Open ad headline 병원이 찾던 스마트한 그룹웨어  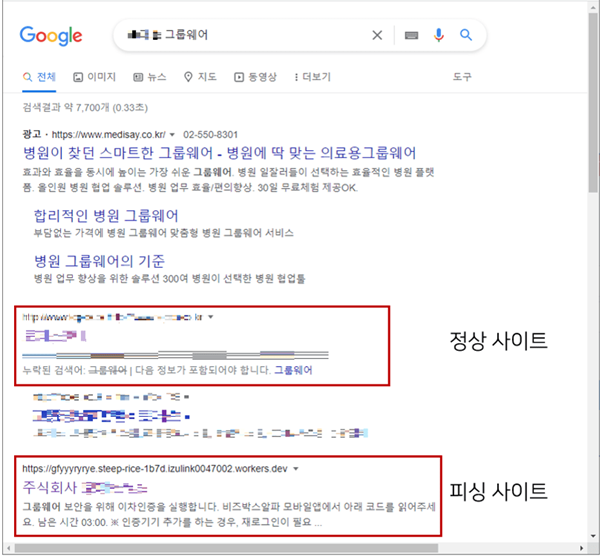pyautogui.click(x=219, y=153)
